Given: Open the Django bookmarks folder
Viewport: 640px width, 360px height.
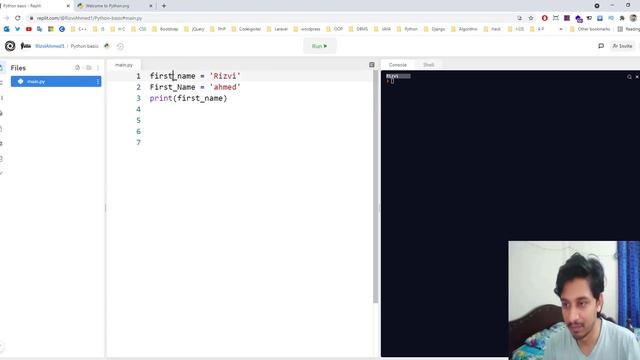Looking at the screenshot, I should point(434,29).
